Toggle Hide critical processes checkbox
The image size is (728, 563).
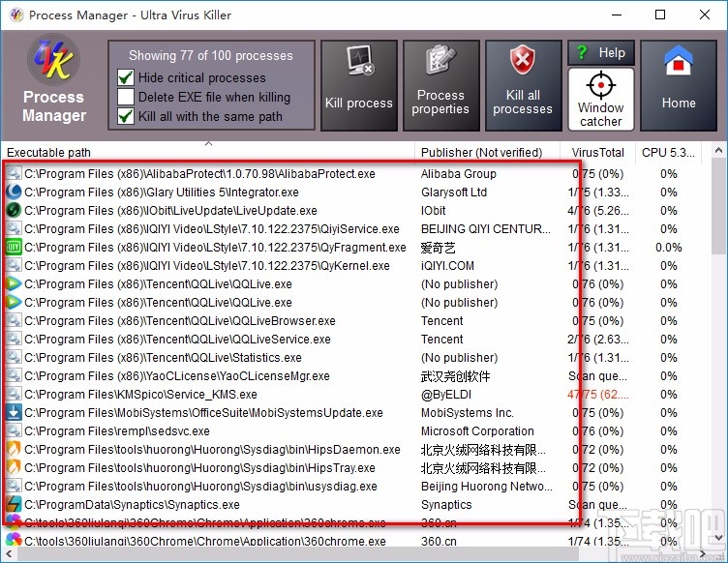click(x=126, y=77)
